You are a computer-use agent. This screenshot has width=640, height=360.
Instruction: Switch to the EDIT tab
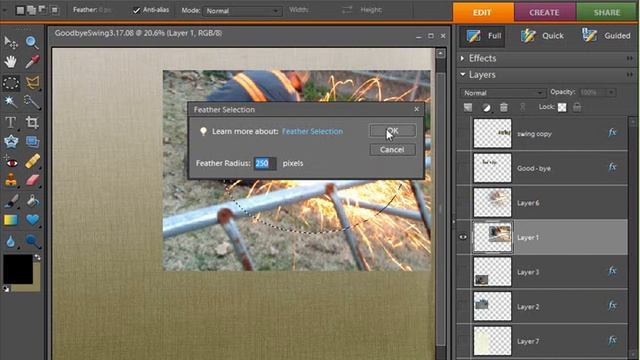(483, 12)
